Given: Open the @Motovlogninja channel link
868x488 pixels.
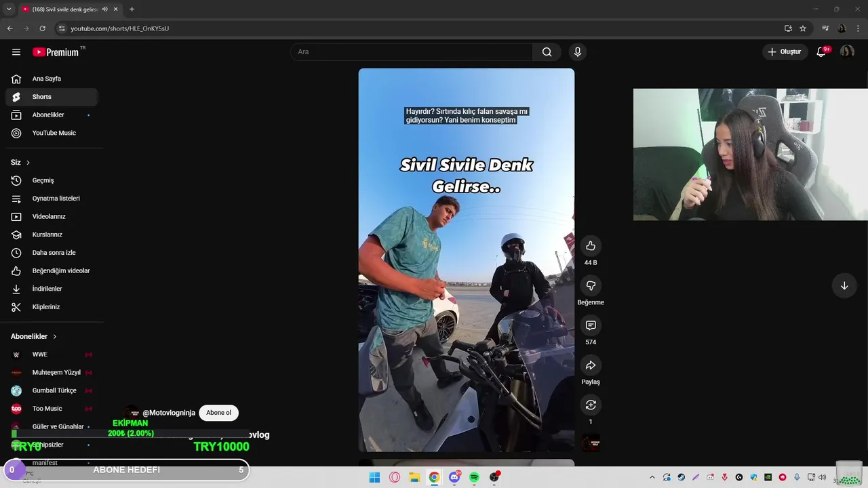Looking at the screenshot, I should tap(169, 413).
